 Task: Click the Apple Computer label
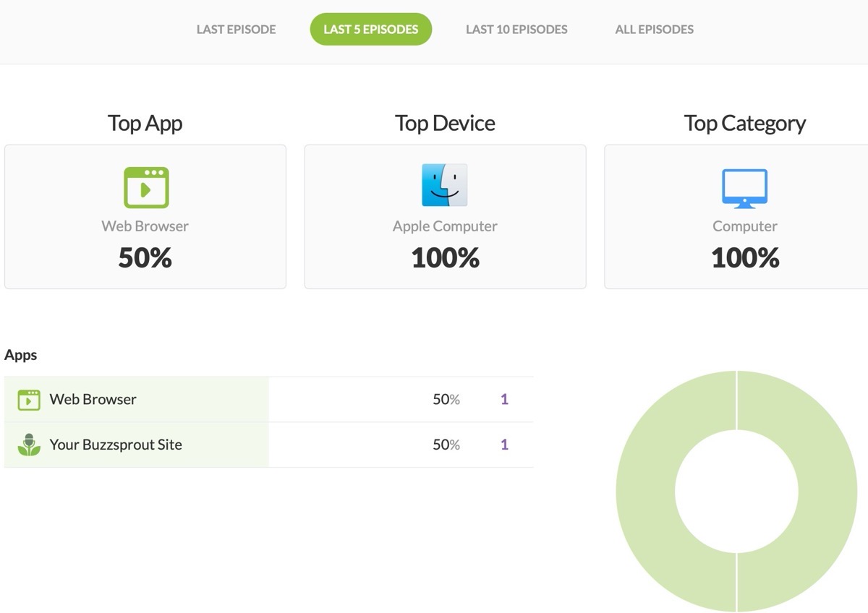[x=445, y=226]
